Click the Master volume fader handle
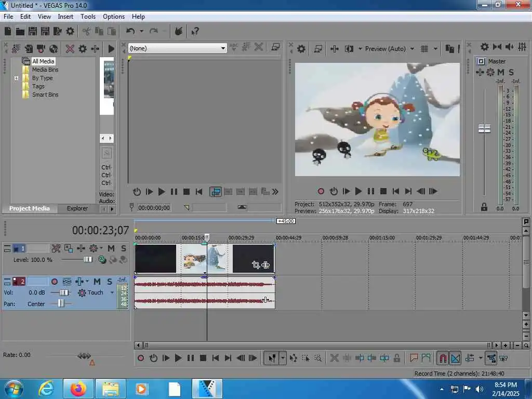532x399 pixels. coord(485,129)
